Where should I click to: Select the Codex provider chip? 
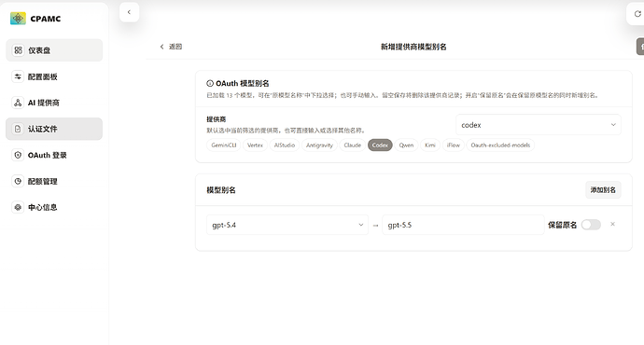tap(380, 145)
